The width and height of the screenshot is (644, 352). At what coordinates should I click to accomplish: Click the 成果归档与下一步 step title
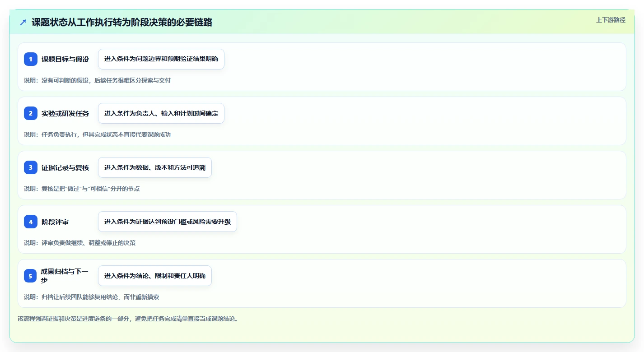tap(65, 276)
